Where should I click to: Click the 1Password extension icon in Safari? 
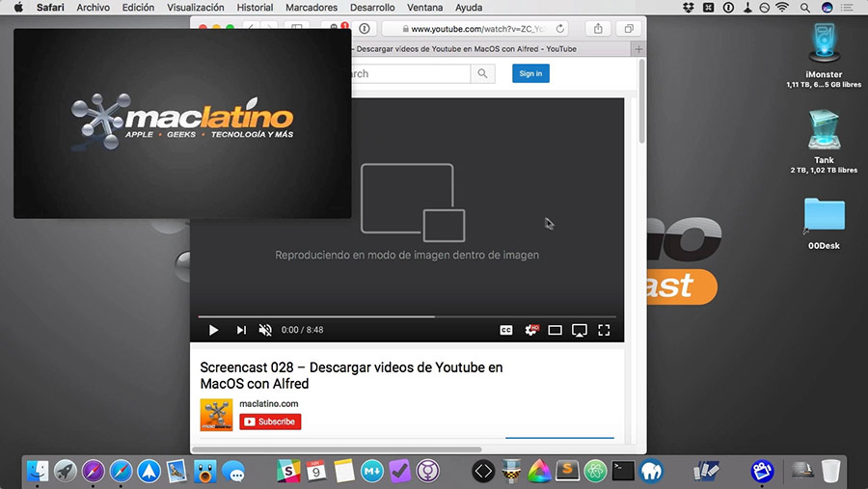(365, 29)
